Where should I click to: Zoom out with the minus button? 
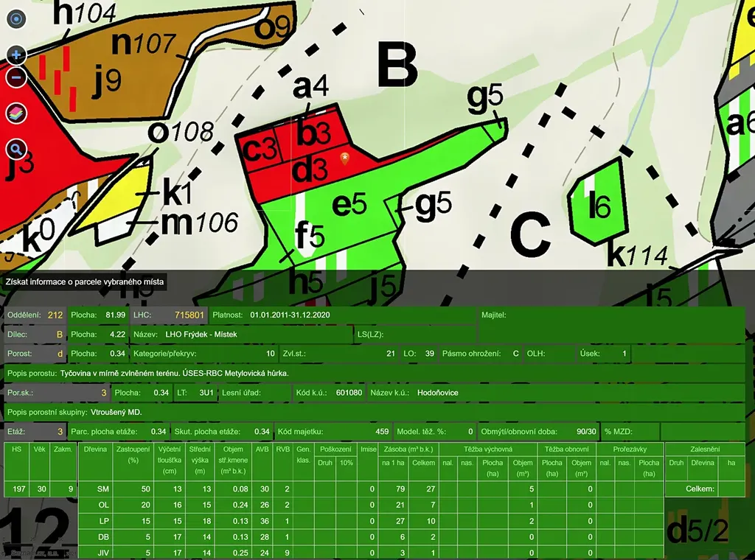[16, 77]
